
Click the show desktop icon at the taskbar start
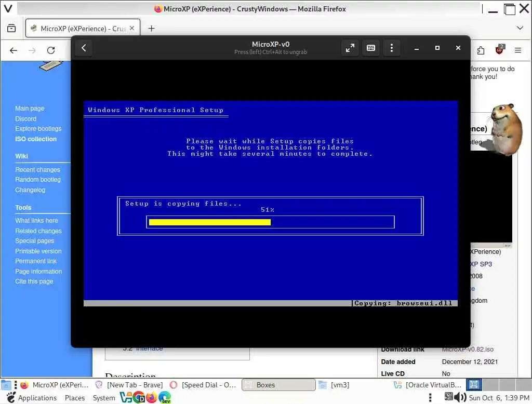[6, 385]
